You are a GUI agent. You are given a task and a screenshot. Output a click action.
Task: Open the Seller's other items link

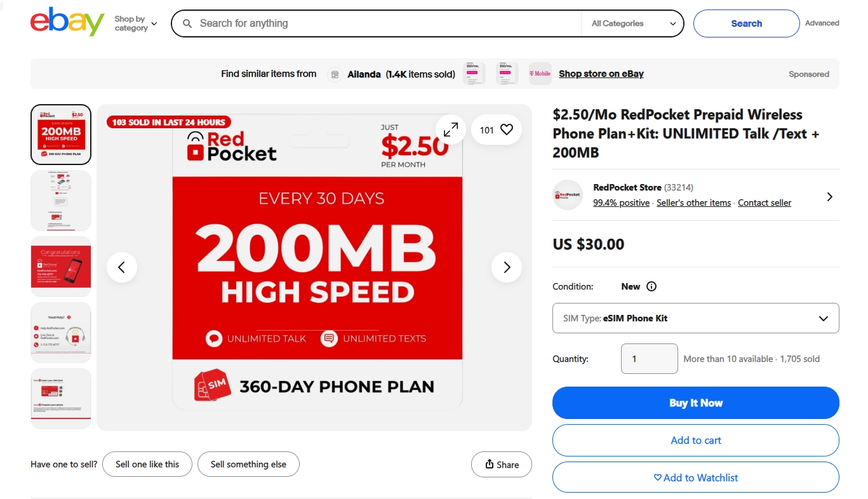[693, 203]
